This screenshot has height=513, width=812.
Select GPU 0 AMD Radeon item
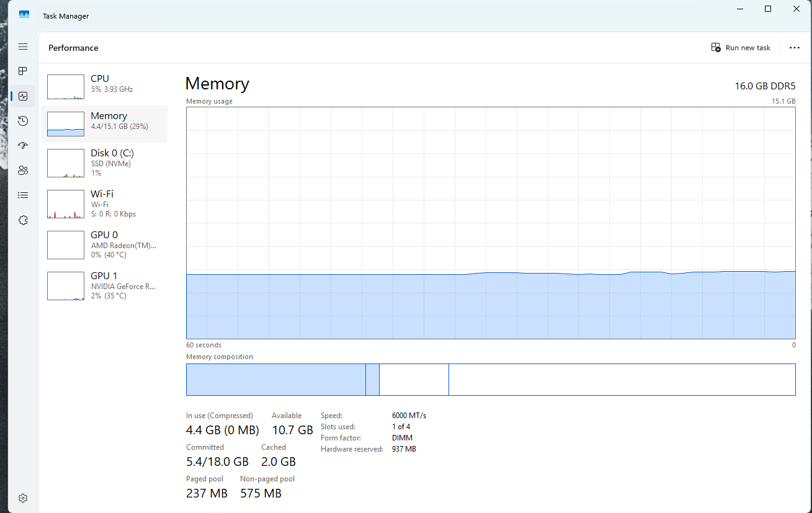(x=104, y=245)
